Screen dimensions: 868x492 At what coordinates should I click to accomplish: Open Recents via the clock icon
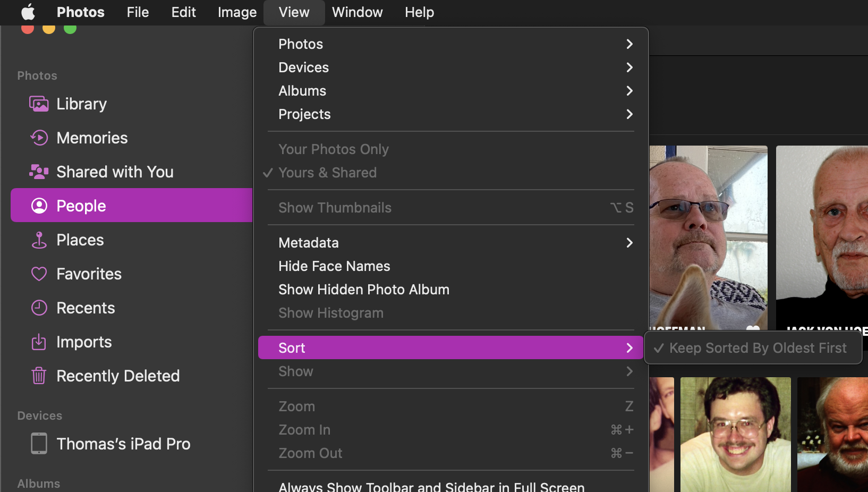pyautogui.click(x=39, y=308)
